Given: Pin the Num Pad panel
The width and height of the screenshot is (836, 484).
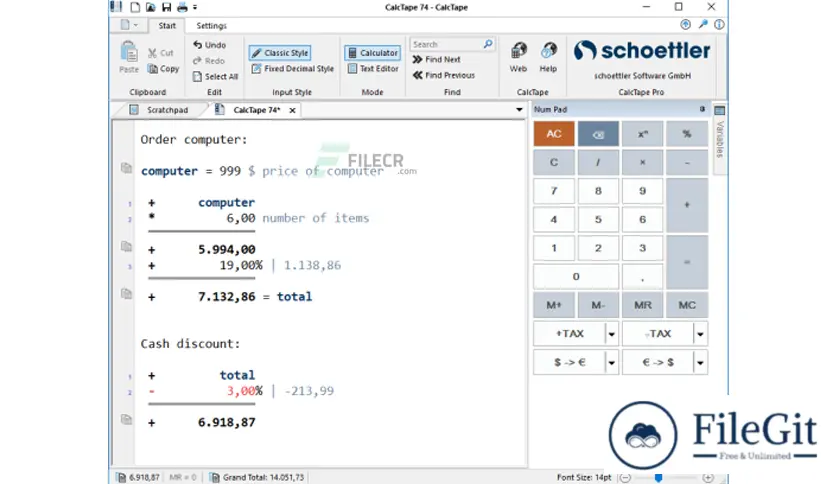Looking at the screenshot, I should 702,109.
